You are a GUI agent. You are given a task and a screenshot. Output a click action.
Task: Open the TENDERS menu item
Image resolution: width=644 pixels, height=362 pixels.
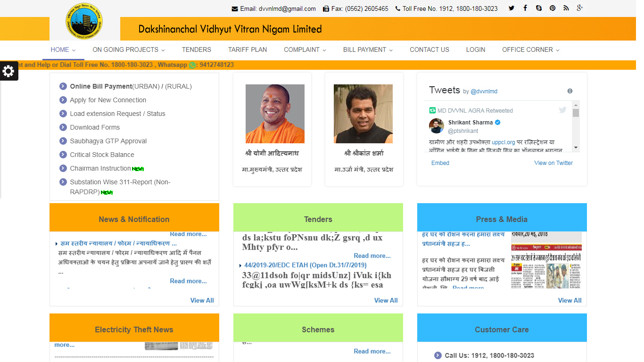point(197,49)
